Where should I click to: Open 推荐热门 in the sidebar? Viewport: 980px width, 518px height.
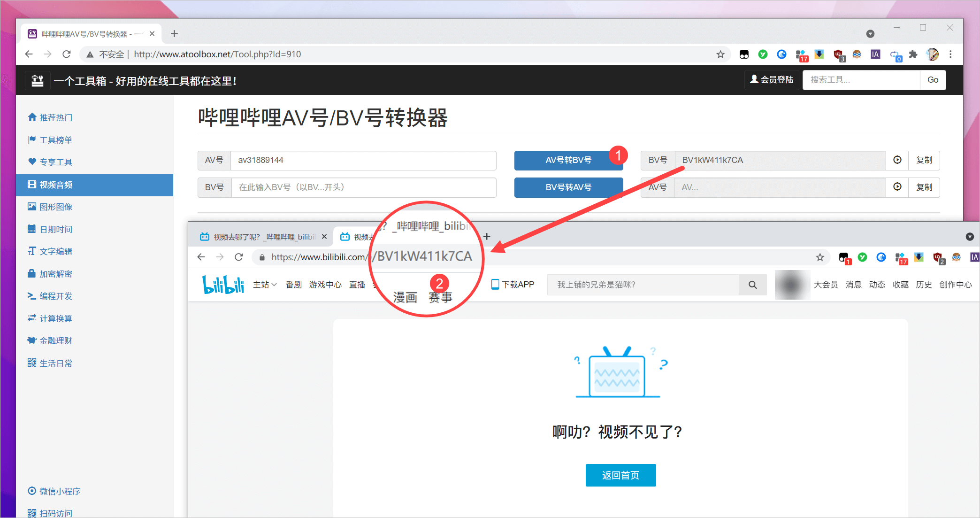pyautogui.click(x=55, y=117)
